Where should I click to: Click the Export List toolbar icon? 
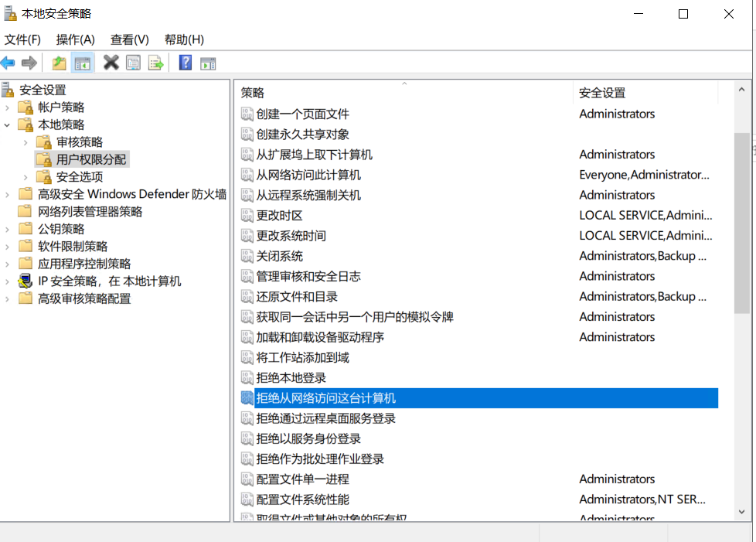[x=156, y=63]
